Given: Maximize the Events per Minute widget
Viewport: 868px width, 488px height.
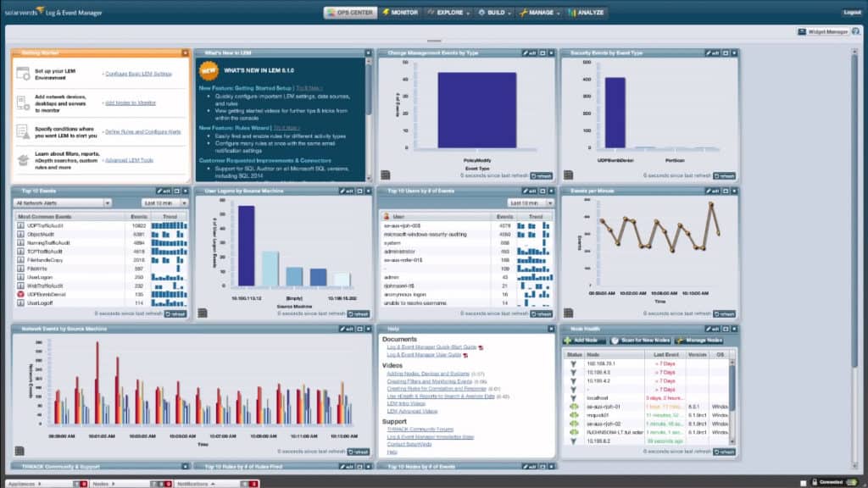Looking at the screenshot, I should (x=726, y=191).
